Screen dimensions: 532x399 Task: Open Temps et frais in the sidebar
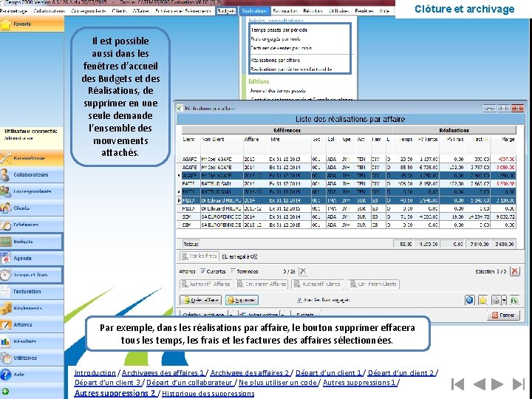(32, 275)
